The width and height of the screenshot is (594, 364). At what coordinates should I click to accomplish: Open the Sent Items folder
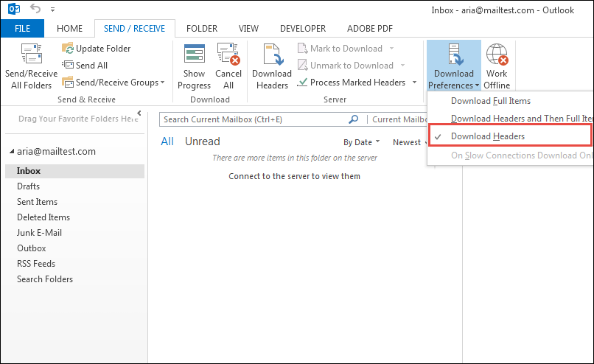(x=37, y=202)
